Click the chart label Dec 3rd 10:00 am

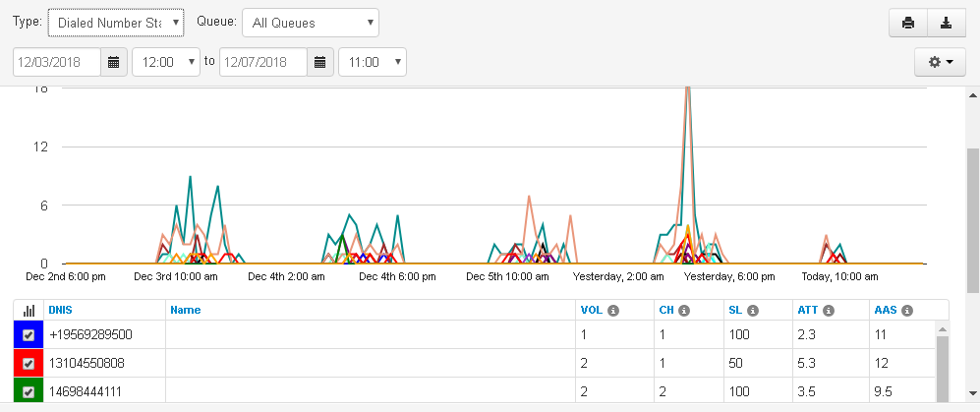(176, 276)
